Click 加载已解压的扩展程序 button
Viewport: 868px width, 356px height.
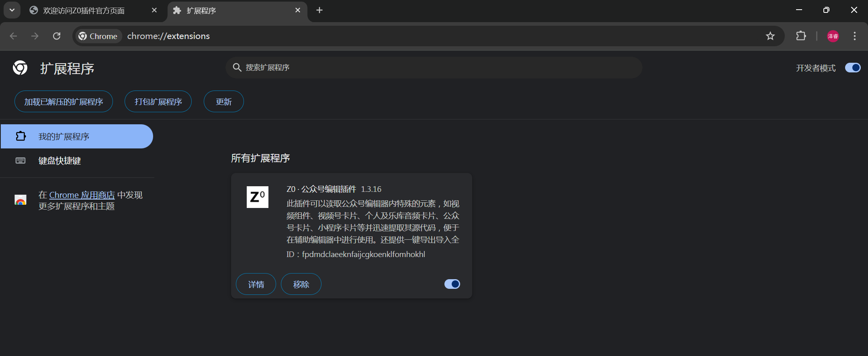(x=63, y=102)
